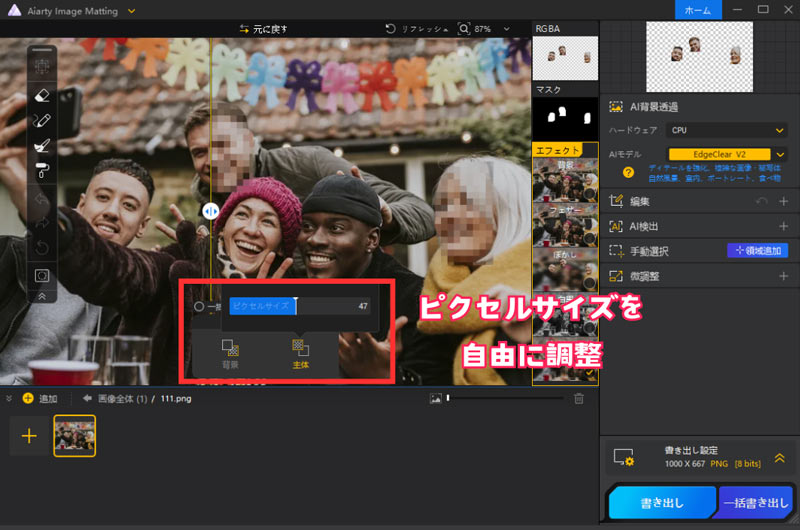Open the ハードウェア CPU dropdown
Viewport: 800px width, 530px height.
point(727,130)
